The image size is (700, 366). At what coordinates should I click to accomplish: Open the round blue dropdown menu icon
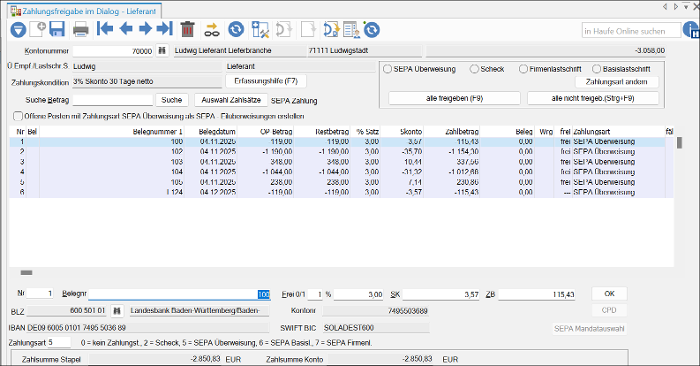pyautogui.click(x=18, y=30)
